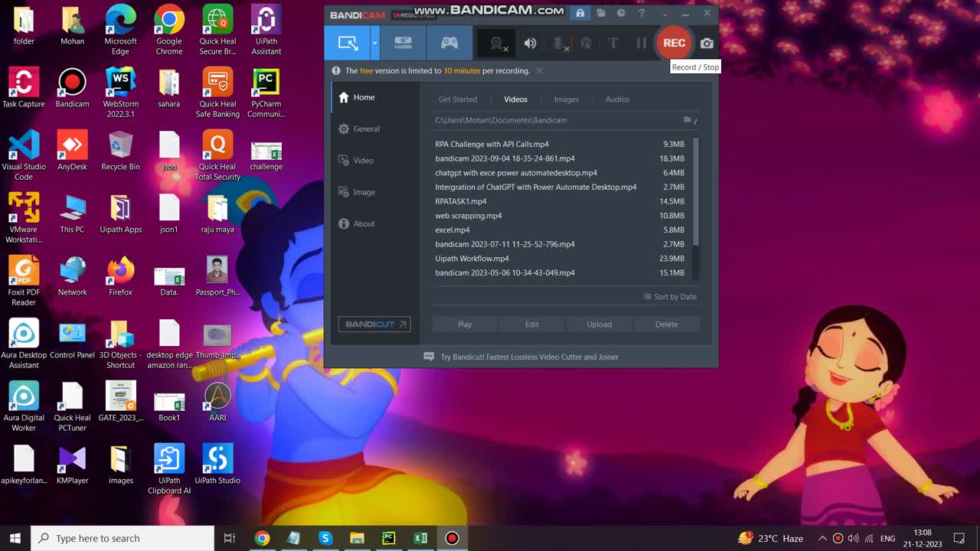Toggle webcam overlay in Bandicam toolbar

(497, 44)
